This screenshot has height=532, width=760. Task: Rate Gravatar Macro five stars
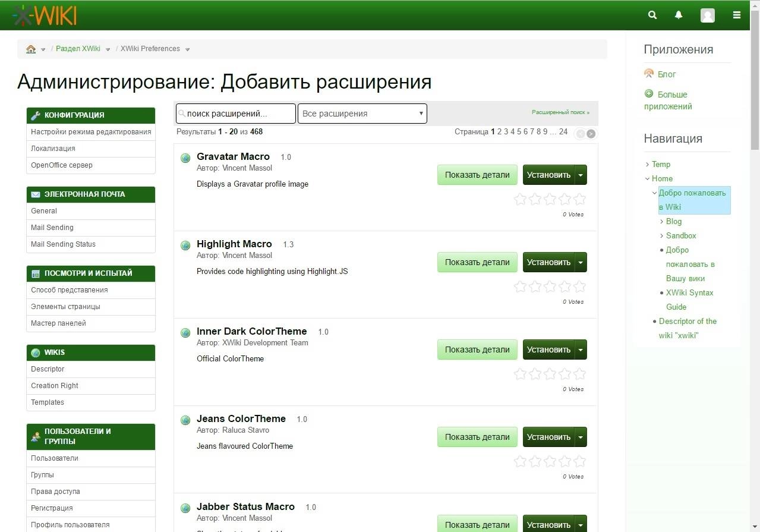(580, 199)
